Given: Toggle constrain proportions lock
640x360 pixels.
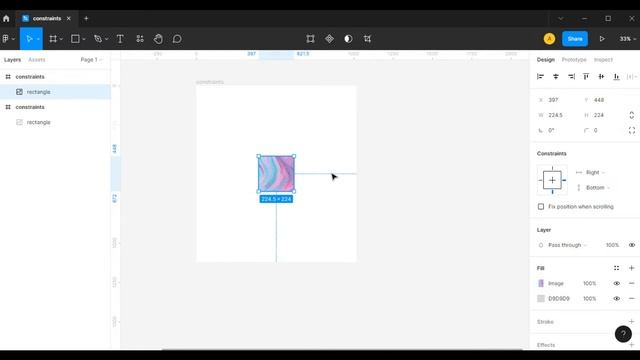Looking at the screenshot, I should 631,115.
